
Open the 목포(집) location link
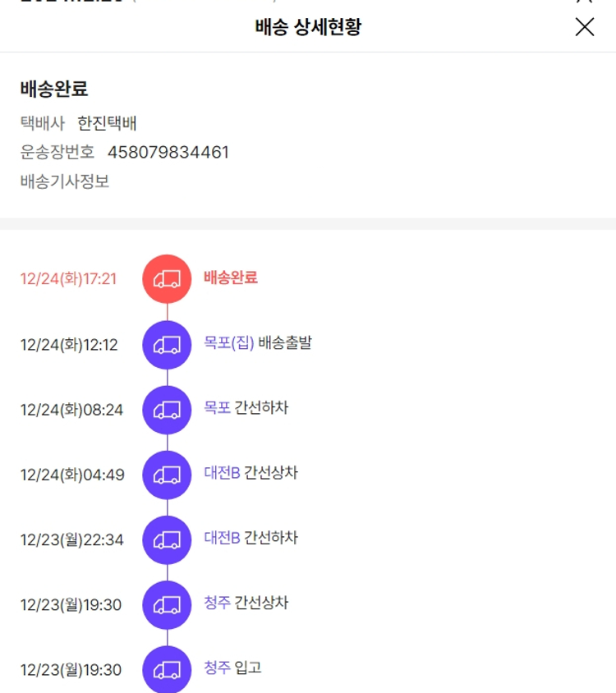tap(229, 343)
